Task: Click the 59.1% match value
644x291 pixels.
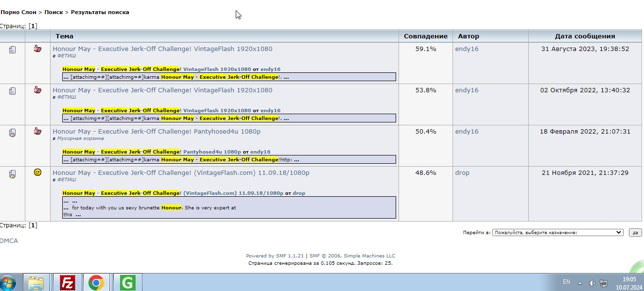Action: [x=426, y=49]
